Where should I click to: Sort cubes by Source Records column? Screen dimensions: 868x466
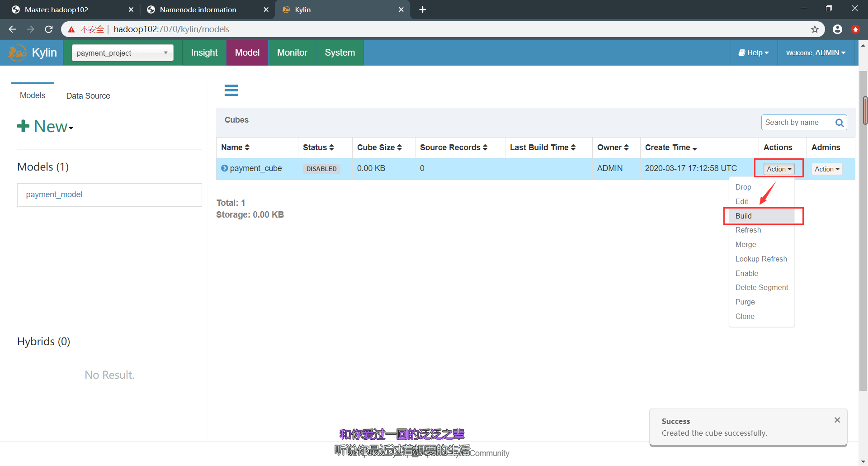pos(453,147)
